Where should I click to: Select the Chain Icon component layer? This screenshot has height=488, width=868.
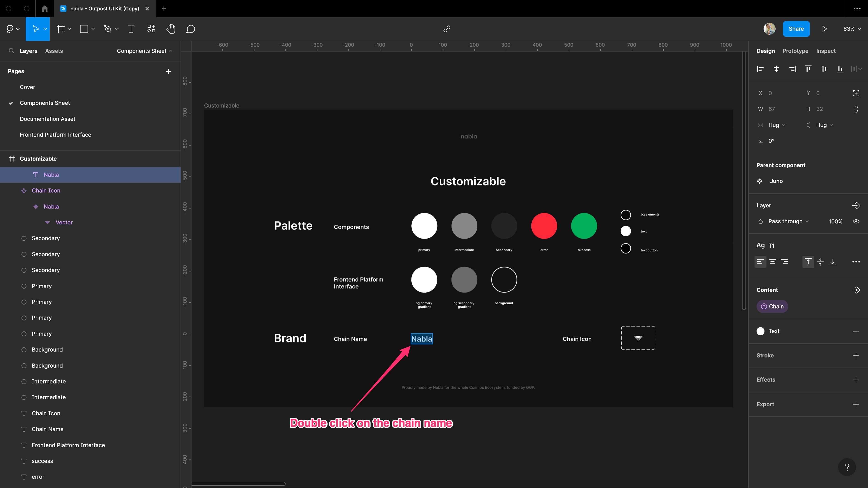tap(46, 191)
